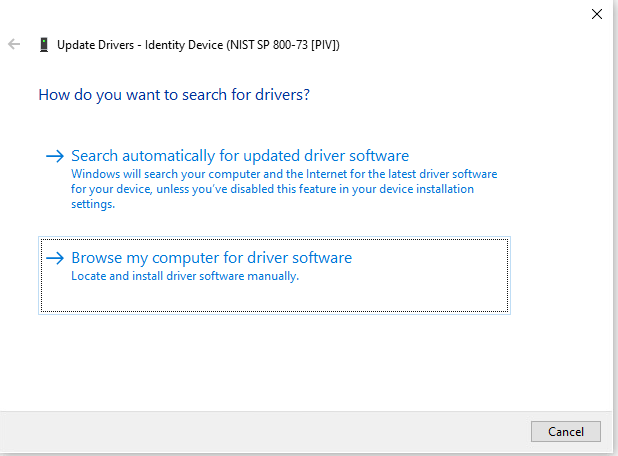Click the 'How do you want to search' heading
Viewport: 618px width, 456px height.
tap(173, 95)
